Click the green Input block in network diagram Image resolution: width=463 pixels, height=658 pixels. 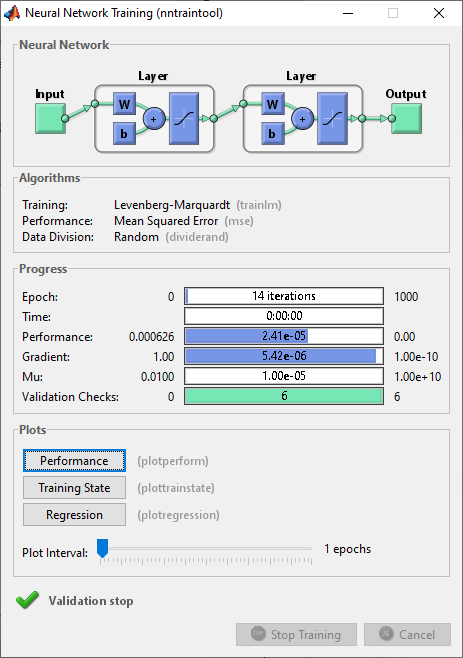pyautogui.click(x=50, y=119)
